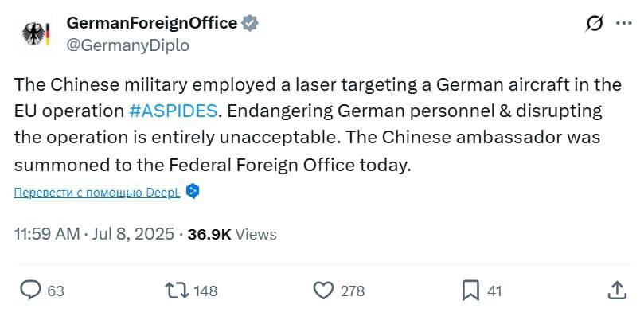This screenshot has height=316, width=644.
Task: Click the blue DeepL logo icon
Action: [193, 192]
